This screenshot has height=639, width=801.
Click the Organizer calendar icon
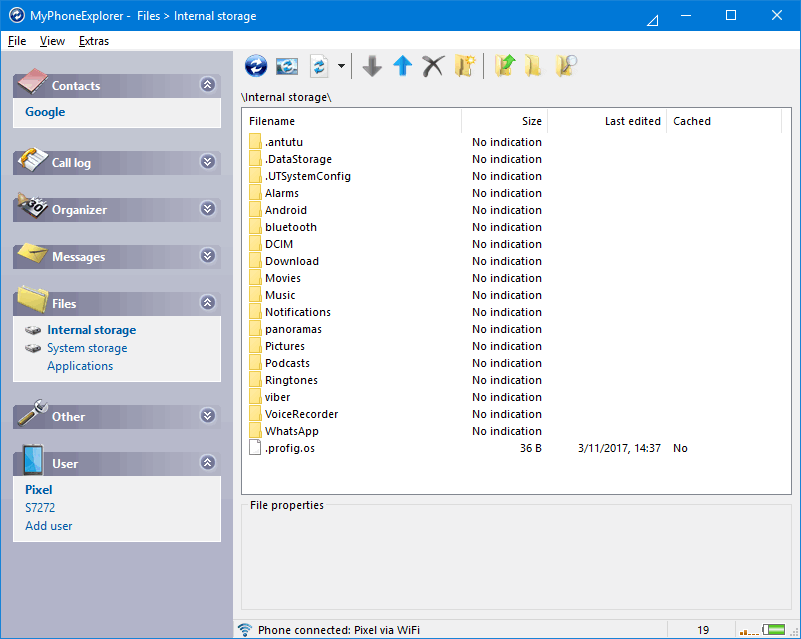pyautogui.click(x=33, y=206)
